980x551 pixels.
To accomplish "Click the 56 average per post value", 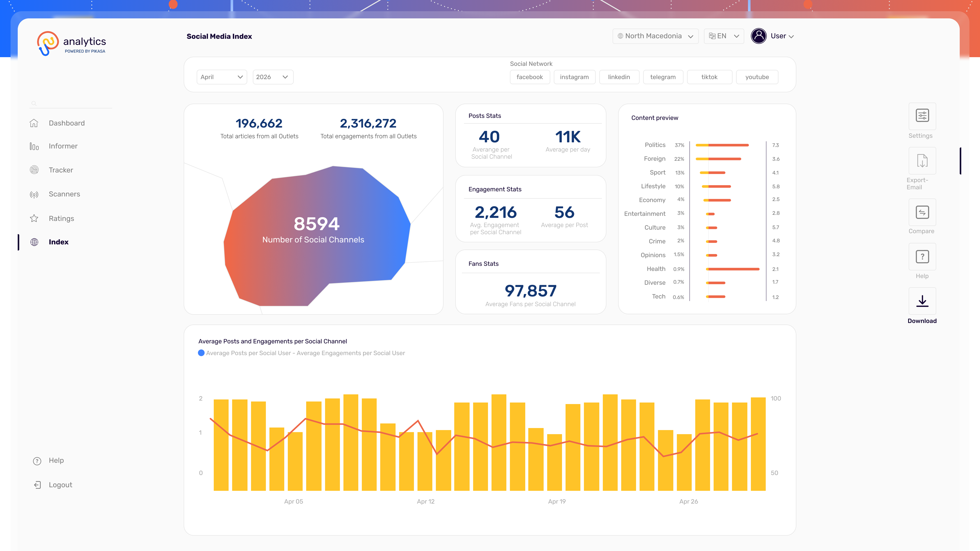I will tap(564, 212).
